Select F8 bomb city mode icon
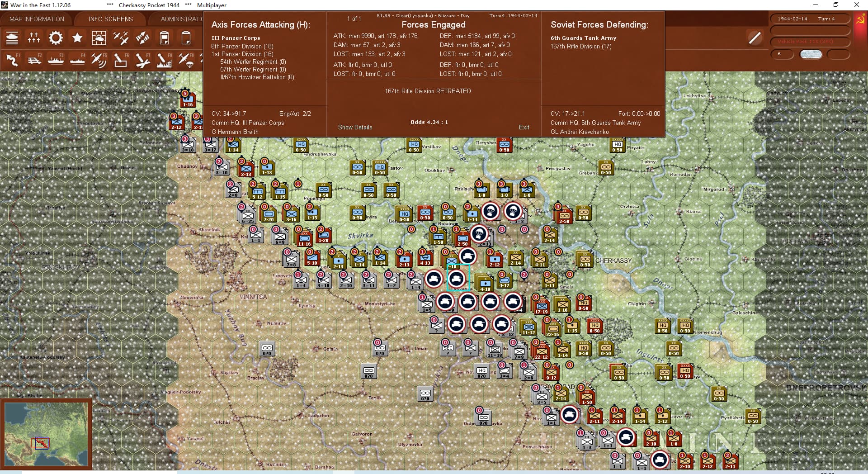Screen dimensions: 868x474 click(x=164, y=60)
